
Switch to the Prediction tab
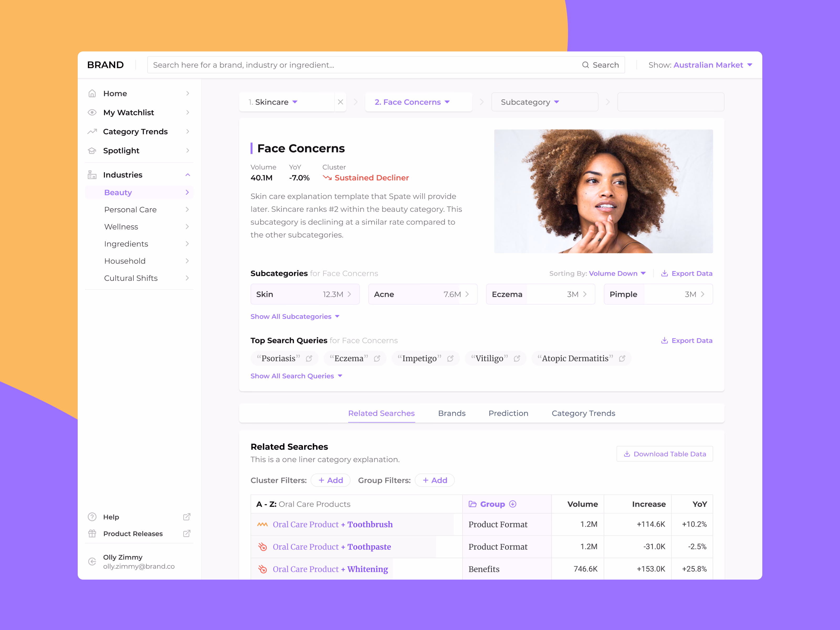(508, 413)
